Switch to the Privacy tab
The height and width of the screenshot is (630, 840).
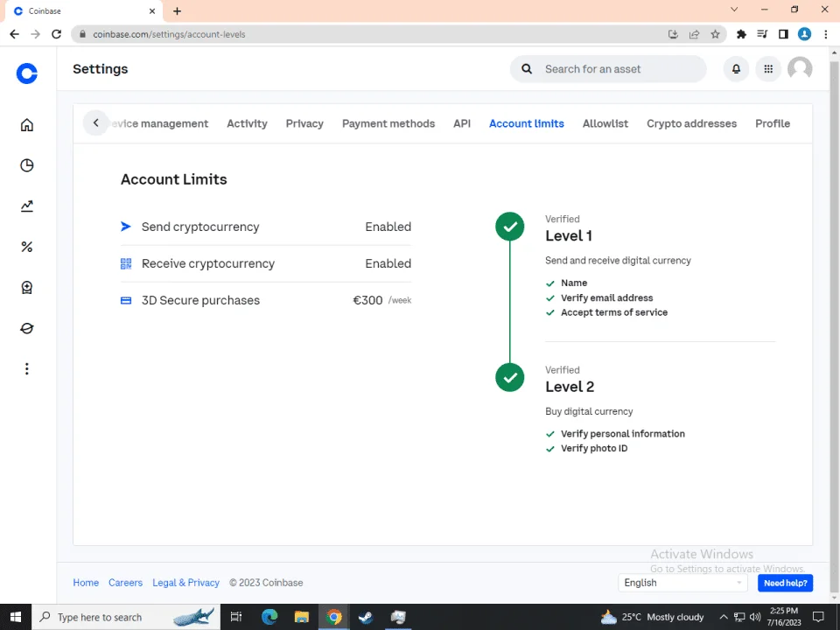click(x=304, y=123)
